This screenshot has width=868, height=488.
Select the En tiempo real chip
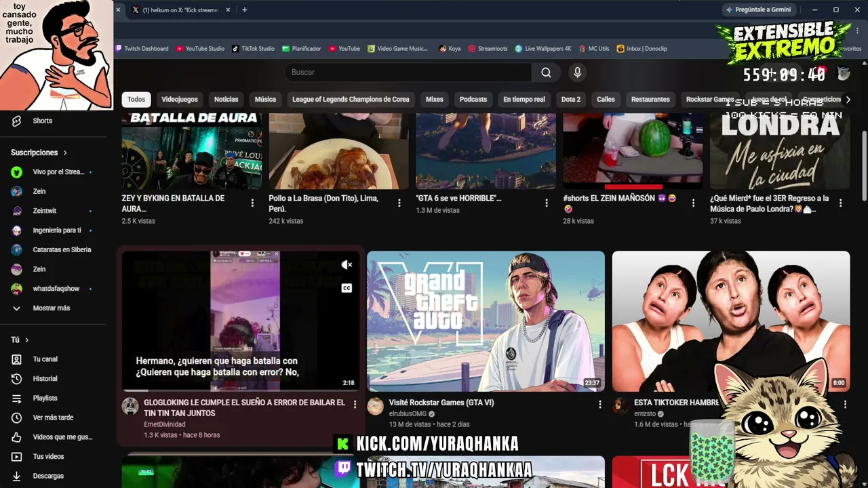pos(524,100)
